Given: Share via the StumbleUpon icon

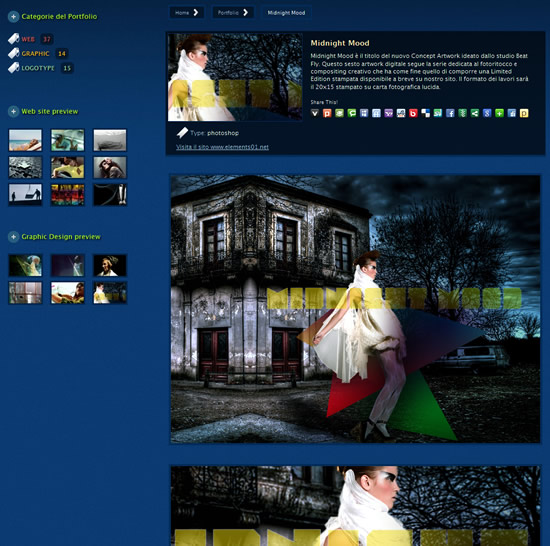Looking at the screenshot, I should click(x=438, y=113).
